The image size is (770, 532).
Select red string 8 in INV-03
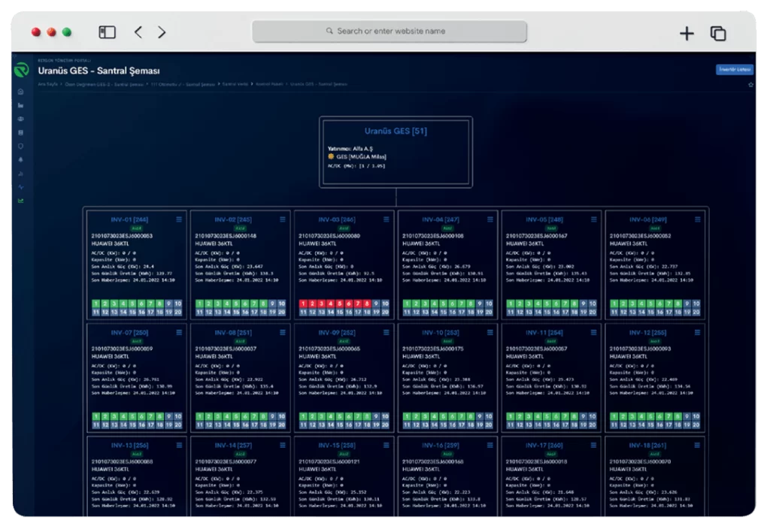tap(367, 304)
